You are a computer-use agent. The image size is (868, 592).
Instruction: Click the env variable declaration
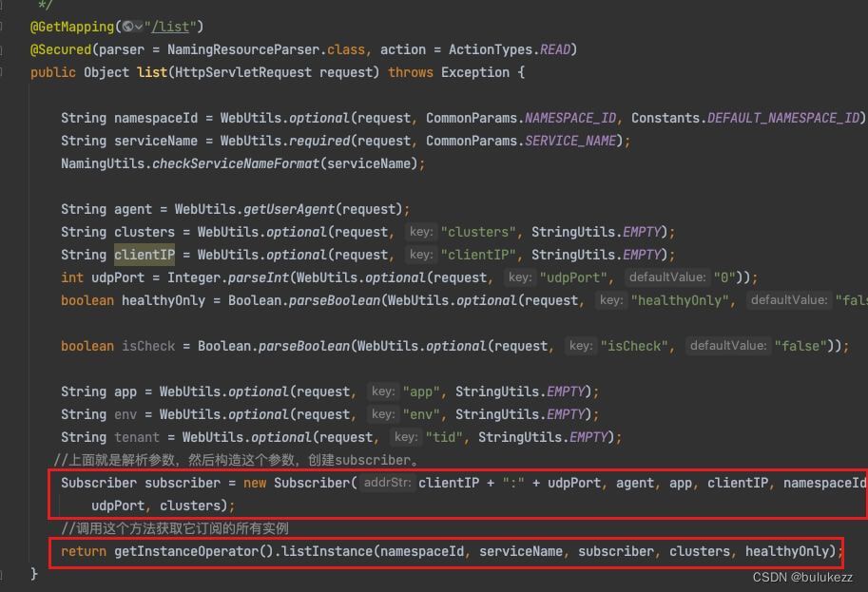coord(125,414)
